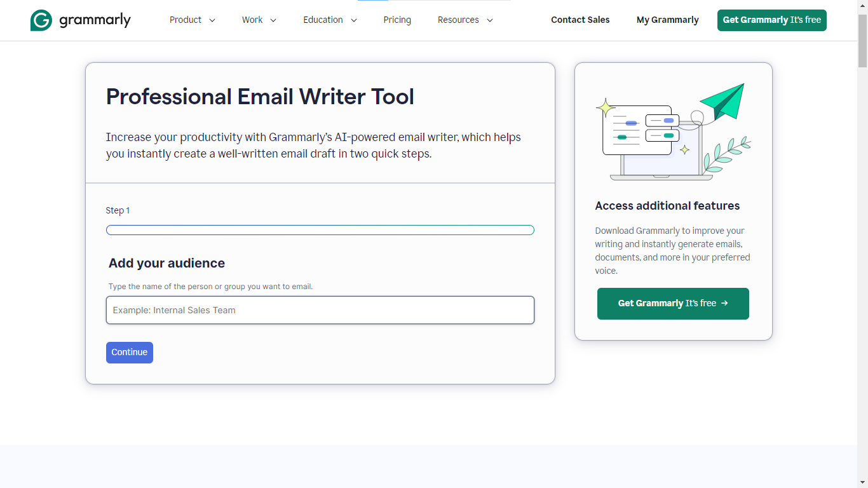Expand the Work navigation menu
868x488 pixels.
(259, 20)
